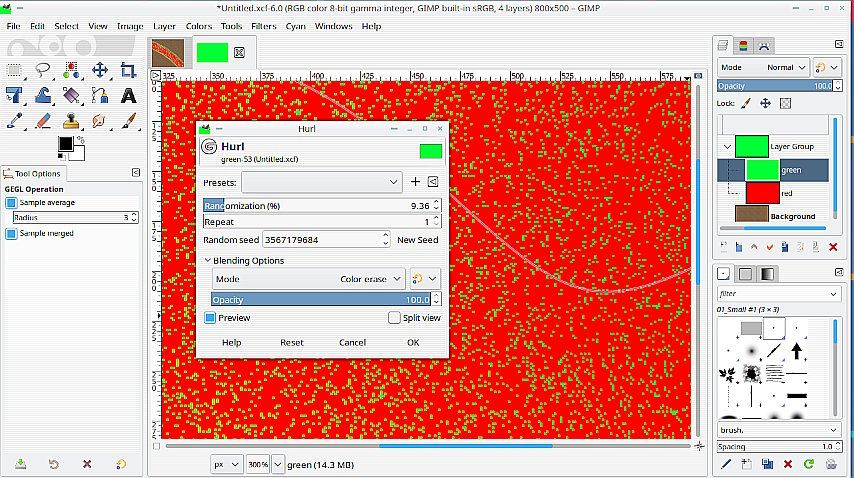Delete brush with red X icon
Screen dimensions: 854x478
pyautogui.click(x=788, y=464)
